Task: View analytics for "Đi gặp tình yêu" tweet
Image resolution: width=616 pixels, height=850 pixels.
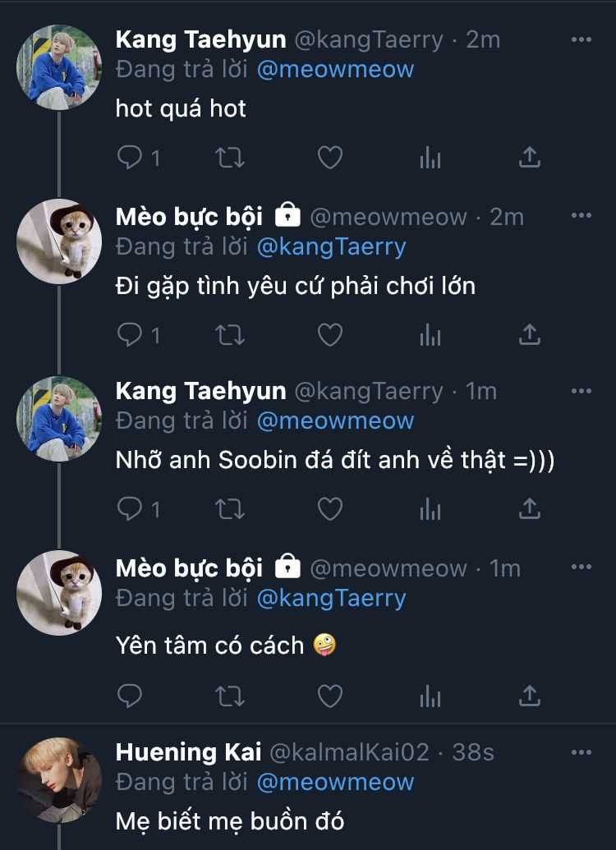Action: [x=430, y=334]
